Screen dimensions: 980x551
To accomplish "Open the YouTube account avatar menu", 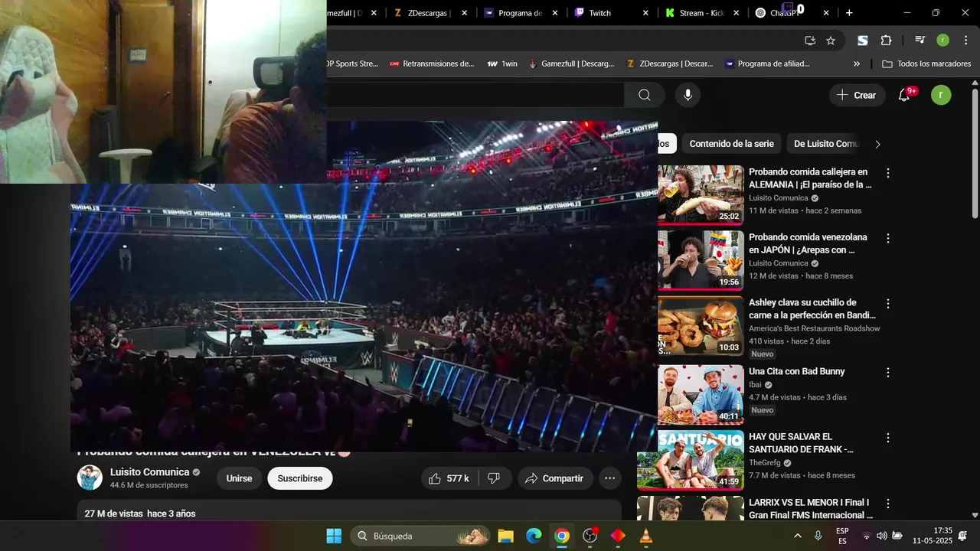I will (x=941, y=95).
